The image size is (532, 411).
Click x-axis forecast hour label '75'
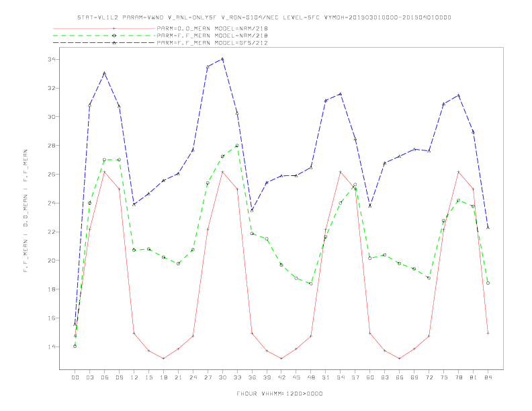click(444, 377)
